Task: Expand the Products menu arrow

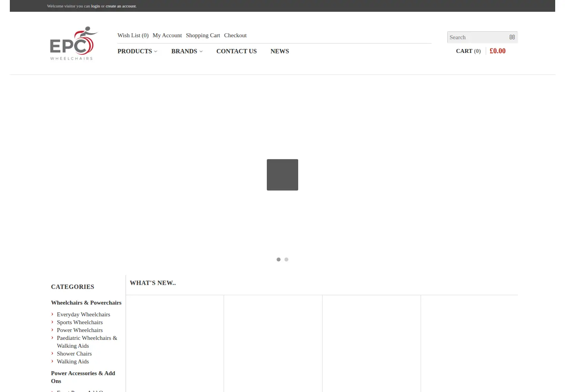Action: pyautogui.click(x=156, y=51)
